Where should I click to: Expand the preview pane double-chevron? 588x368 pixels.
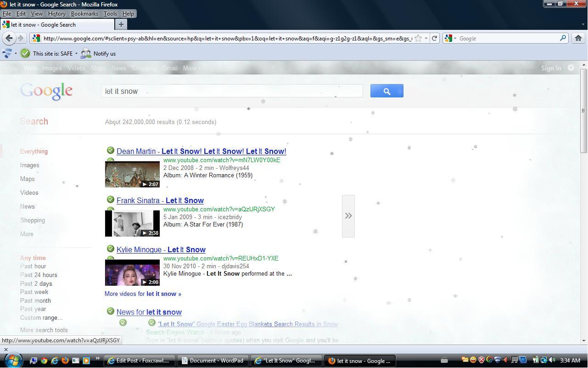tap(348, 216)
